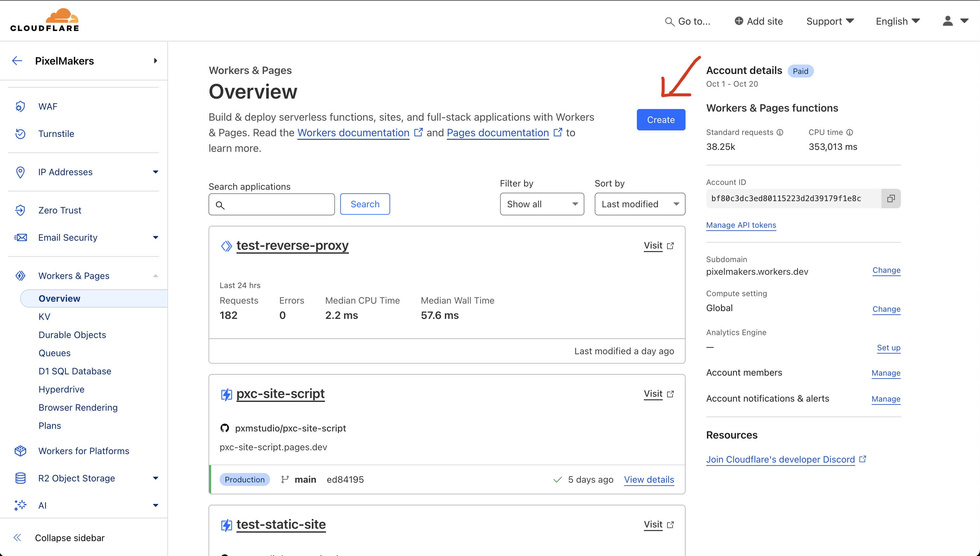Click external link icon after Pages documentation
This screenshot has height=556, width=980.
tap(558, 132)
